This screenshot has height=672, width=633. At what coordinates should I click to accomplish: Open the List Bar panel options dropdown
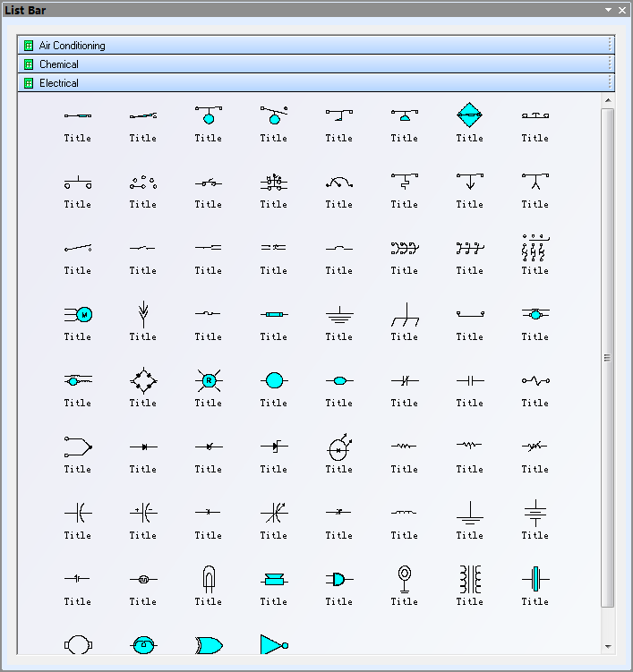point(609,10)
